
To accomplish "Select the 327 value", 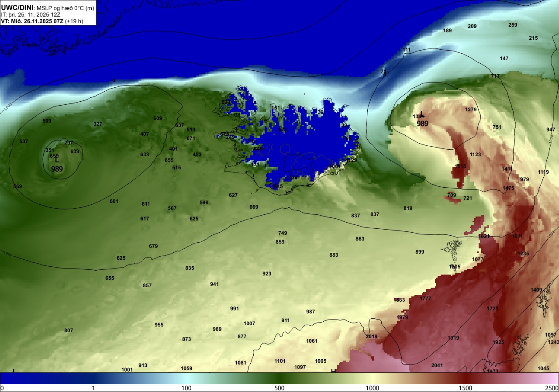I will click(98, 124).
